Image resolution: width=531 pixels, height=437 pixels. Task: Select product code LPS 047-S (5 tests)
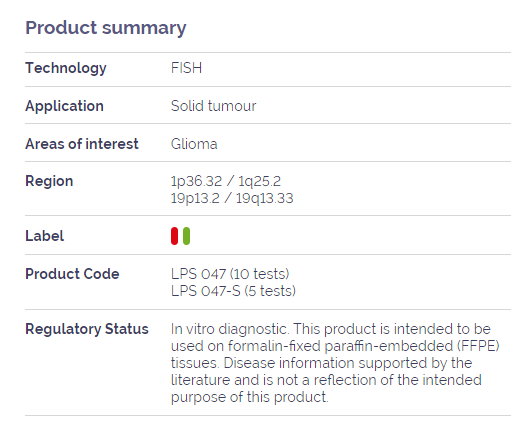click(x=233, y=291)
